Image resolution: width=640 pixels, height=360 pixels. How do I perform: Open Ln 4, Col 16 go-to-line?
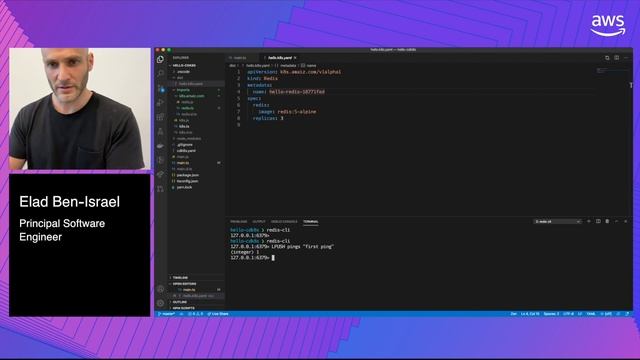pos(530,314)
